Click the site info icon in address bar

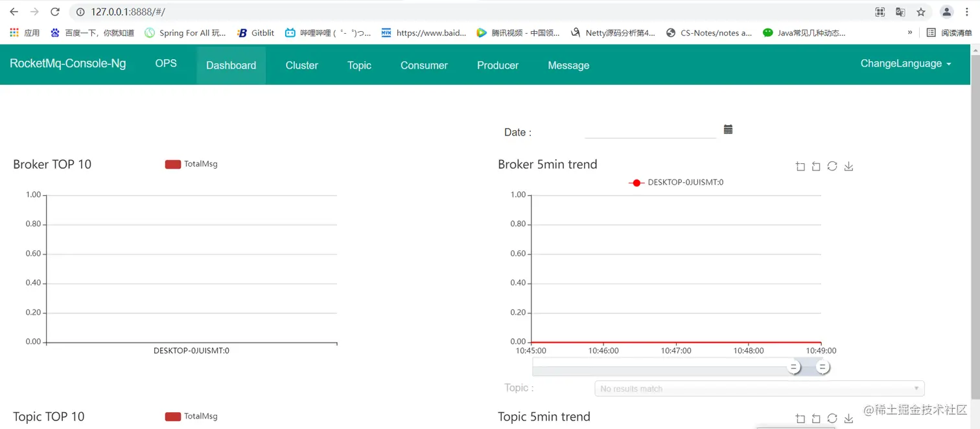click(80, 12)
